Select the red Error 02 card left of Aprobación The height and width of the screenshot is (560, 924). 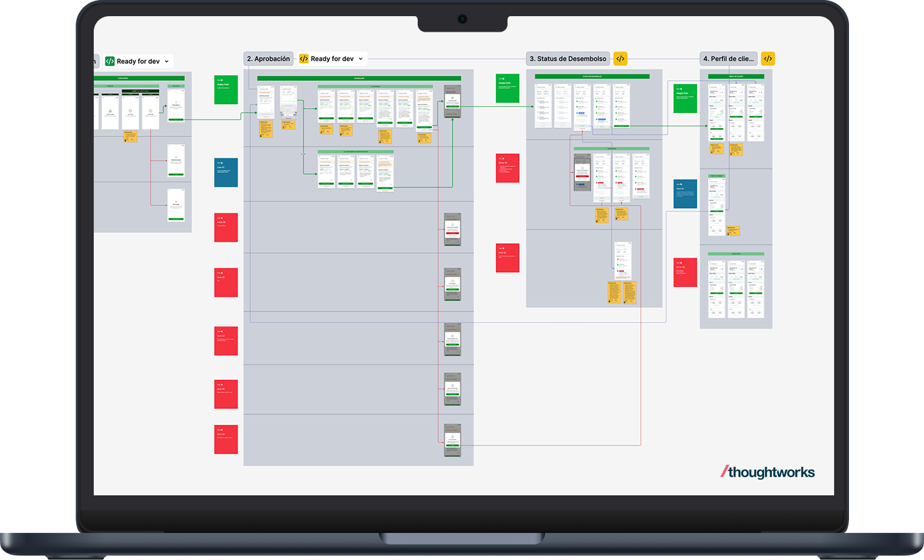226,283
